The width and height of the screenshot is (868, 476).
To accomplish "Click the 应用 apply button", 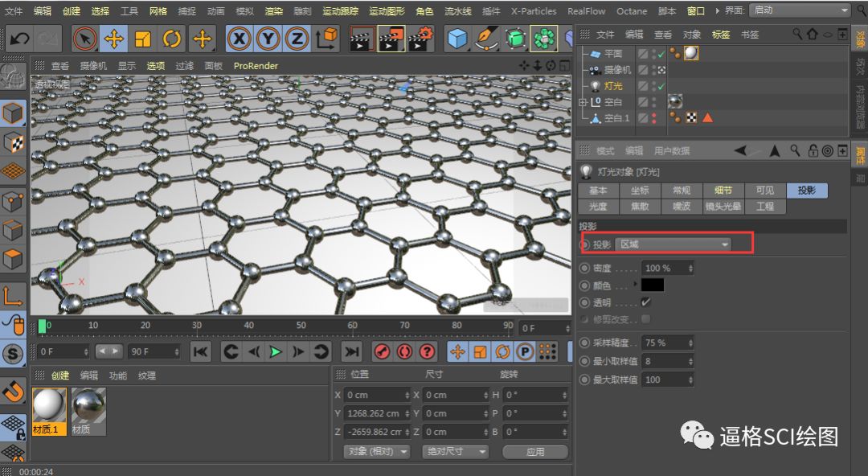I will 535,452.
